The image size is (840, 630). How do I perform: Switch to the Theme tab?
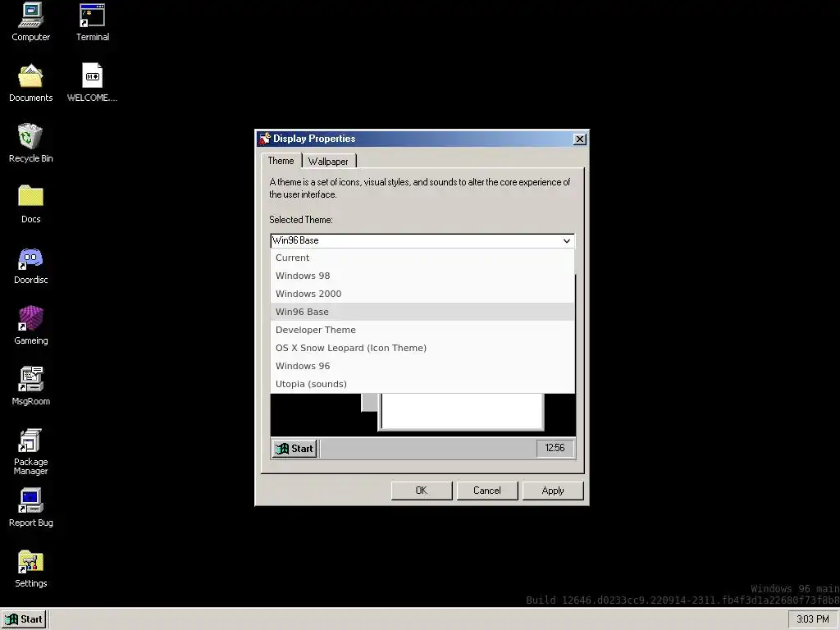(x=281, y=161)
